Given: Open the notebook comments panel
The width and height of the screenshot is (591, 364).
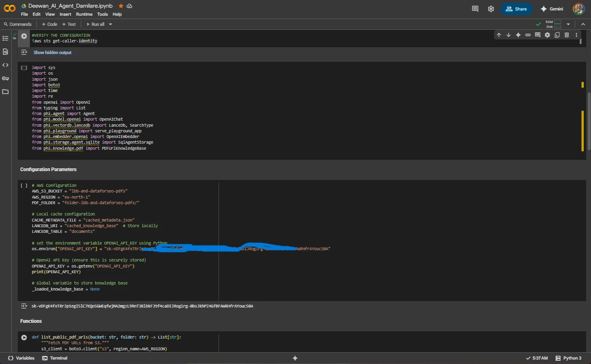Looking at the screenshot, I should tap(475, 9).
